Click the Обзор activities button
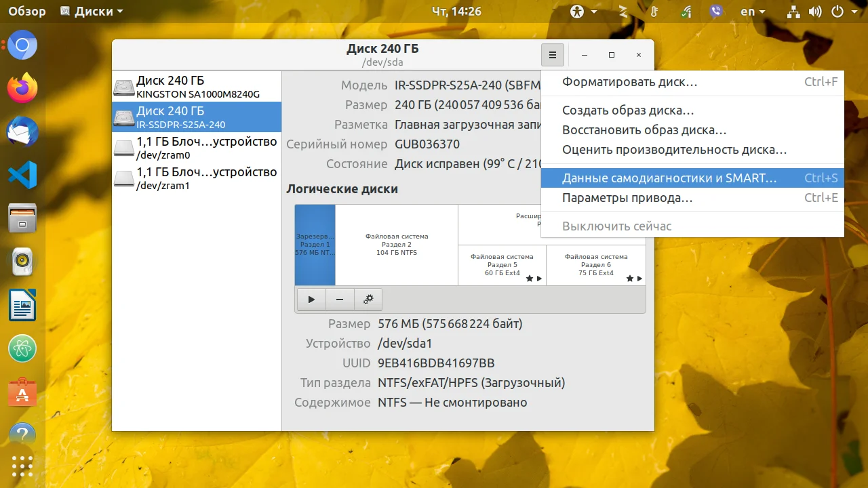This screenshot has height=488, width=868. [x=27, y=12]
